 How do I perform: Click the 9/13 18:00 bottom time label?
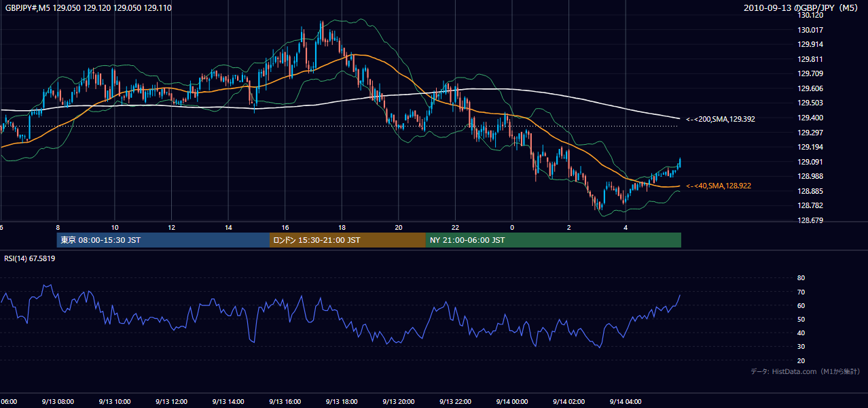(x=342, y=402)
